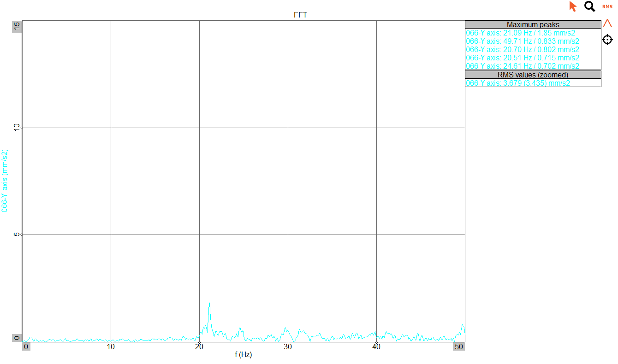Viewport: 618px width, 364px height.
Task: Select the 24.61 Hz peak entry
Action: pos(523,66)
